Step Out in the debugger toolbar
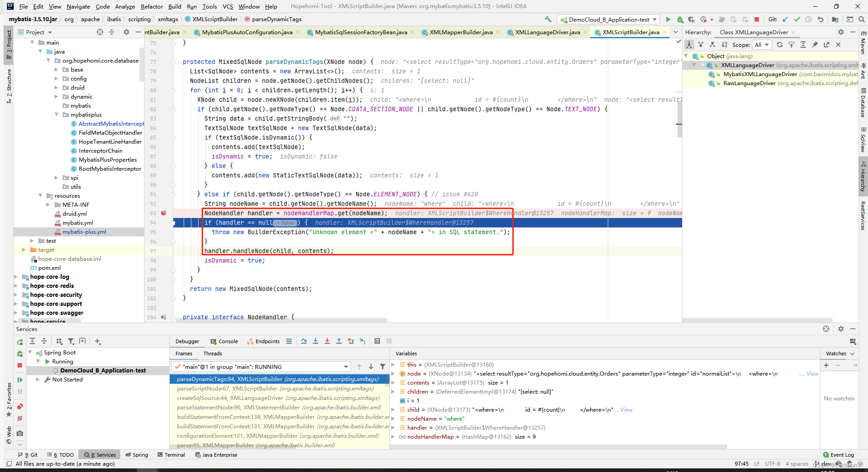The height and width of the screenshot is (472, 868). pos(339,341)
